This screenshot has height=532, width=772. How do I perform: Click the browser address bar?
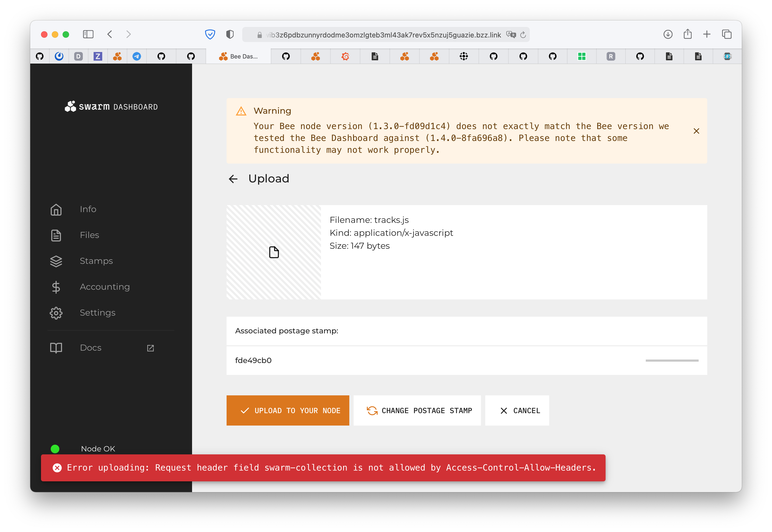(x=383, y=34)
